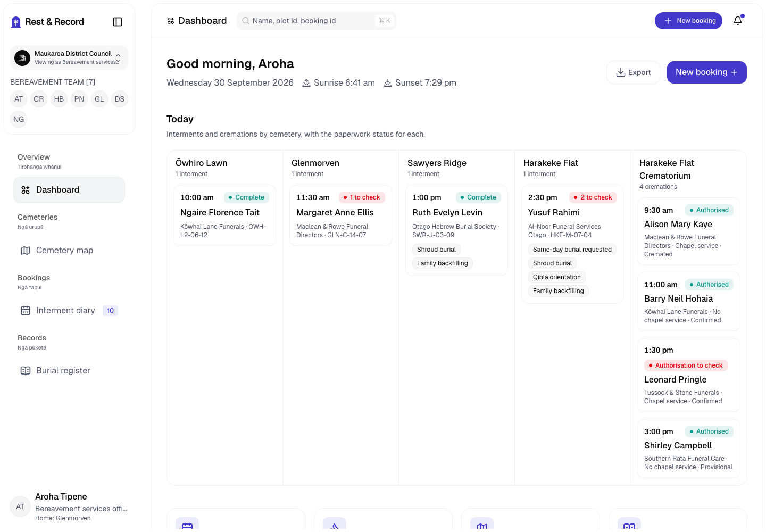Select team member avatar GL
This screenshot has height=532, width=766.
99,99
